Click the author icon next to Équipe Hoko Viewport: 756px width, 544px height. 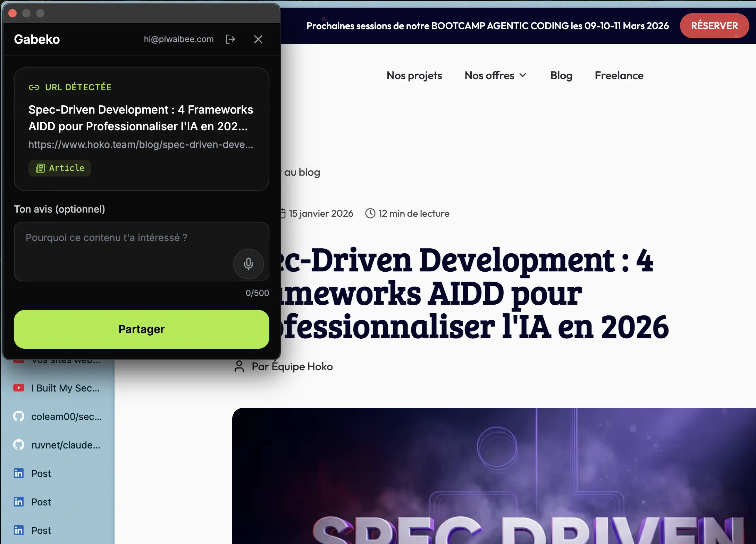(239, 366)
